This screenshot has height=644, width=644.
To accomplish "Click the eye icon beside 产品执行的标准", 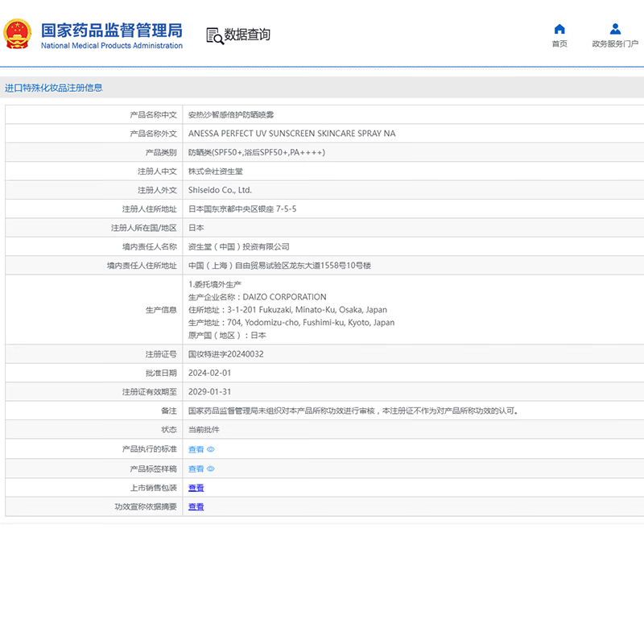I will point(211,450).
